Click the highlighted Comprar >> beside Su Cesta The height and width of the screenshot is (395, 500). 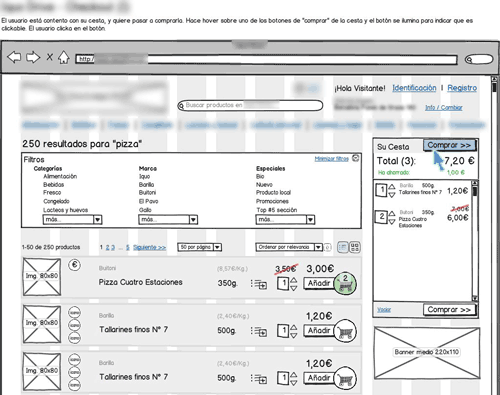449,145
